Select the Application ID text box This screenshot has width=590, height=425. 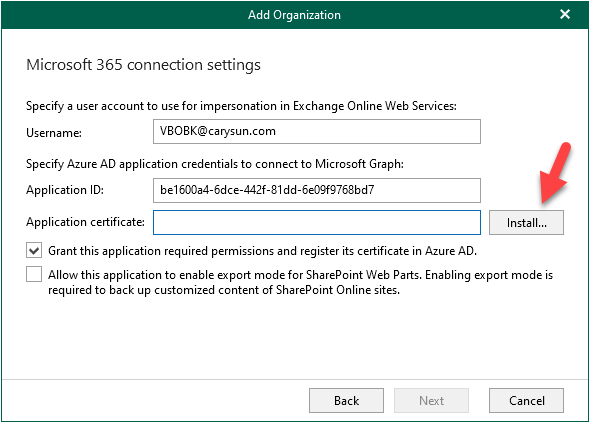click(317, 190)
